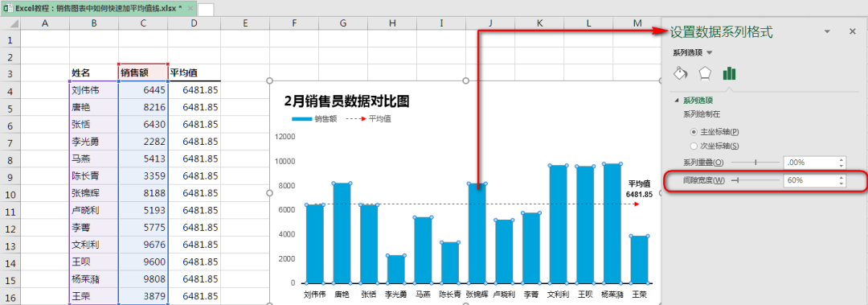Select the 次坐标轴 radio button
The width and height of the screenshot is (868, 305).
[x=694, y=146]
